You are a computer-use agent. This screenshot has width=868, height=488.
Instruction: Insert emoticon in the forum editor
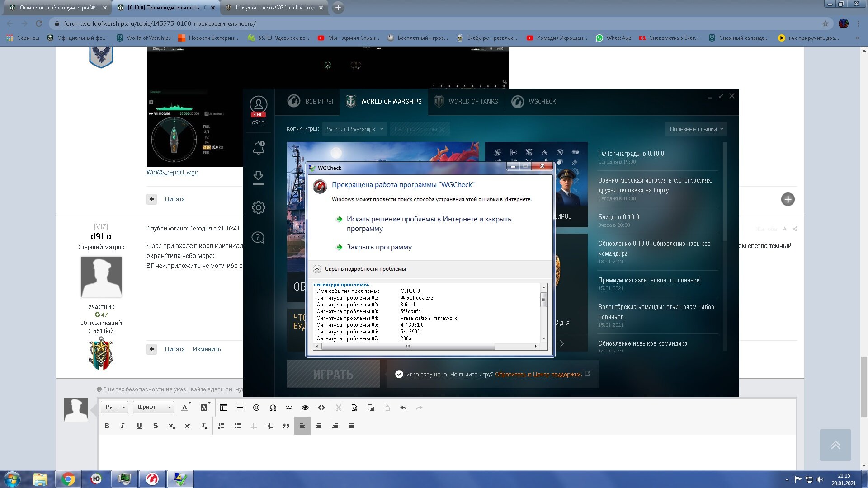256,408
